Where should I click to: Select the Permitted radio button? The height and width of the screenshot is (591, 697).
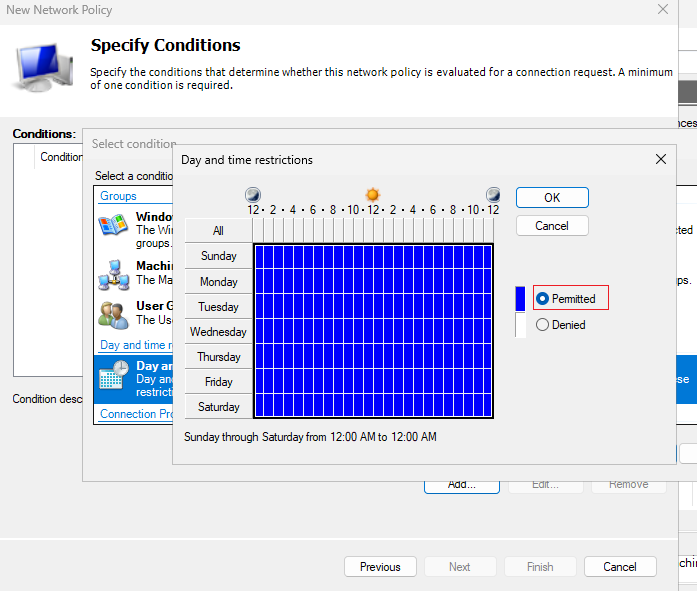point(542,299)
